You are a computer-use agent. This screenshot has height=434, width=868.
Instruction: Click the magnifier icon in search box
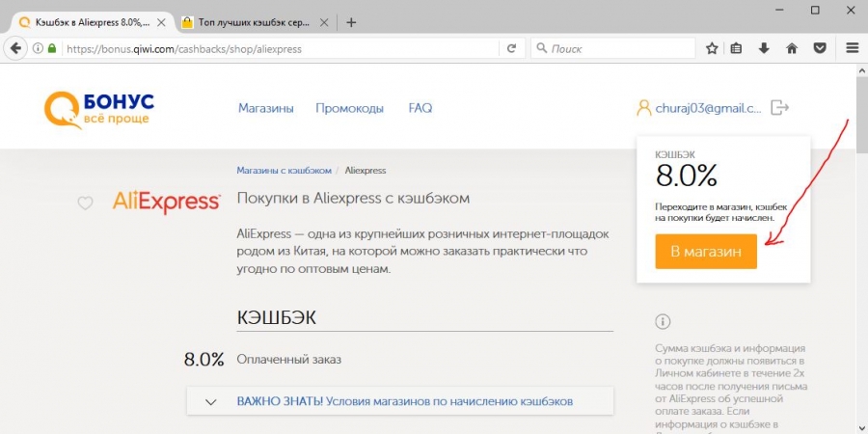point(542,49)
